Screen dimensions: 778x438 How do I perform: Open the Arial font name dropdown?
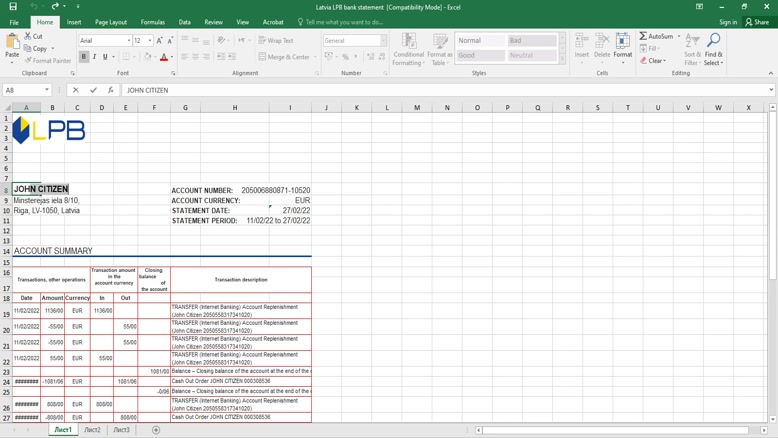click(x=129, y=41)
